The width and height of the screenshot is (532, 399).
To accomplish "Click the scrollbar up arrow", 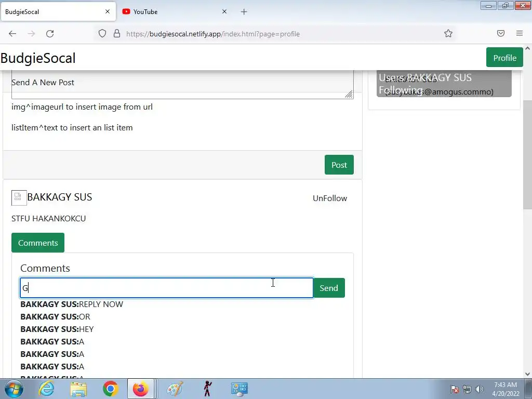I will (527, 48).
